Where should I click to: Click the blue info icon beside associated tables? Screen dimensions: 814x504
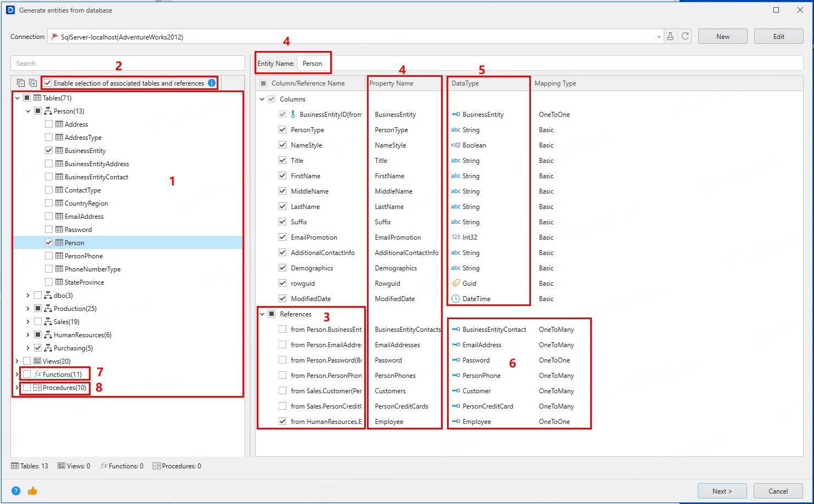tap(212, 83)
